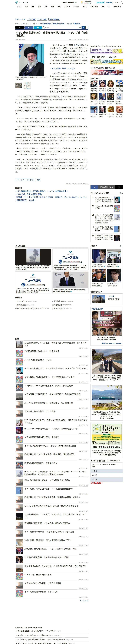Choose quiz answer A. 支出
Viewport: 138px width, 644px height.
pos(107,471)
